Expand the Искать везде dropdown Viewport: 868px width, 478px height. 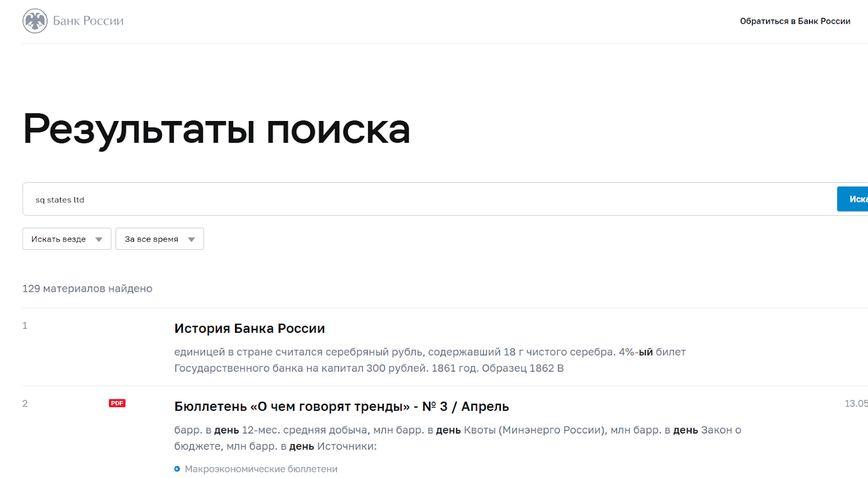click(67, 239)
